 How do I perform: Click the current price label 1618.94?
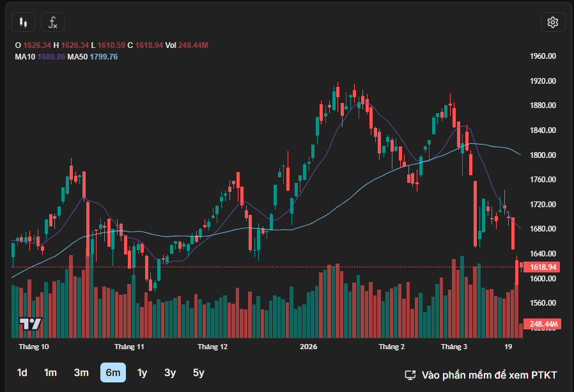tap(543, 267)
